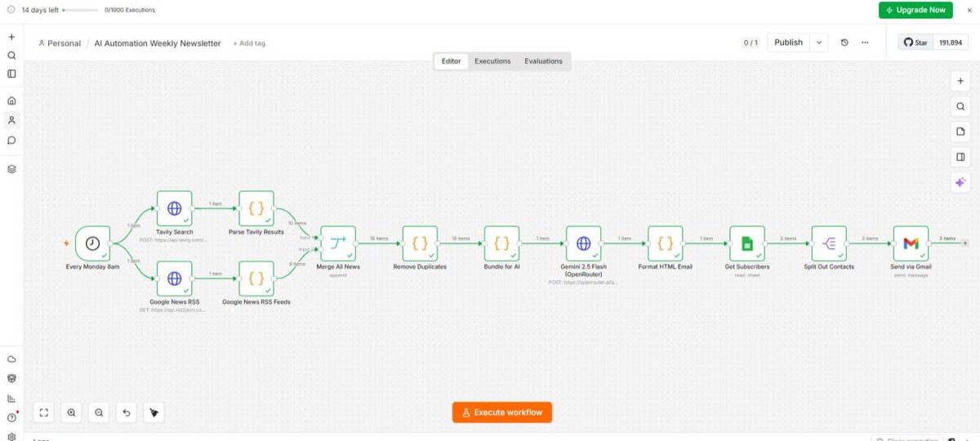Screen dimensions: 980x441
Task: Open the Personal user icon in sidebar
Action: (x=11, y=120)
